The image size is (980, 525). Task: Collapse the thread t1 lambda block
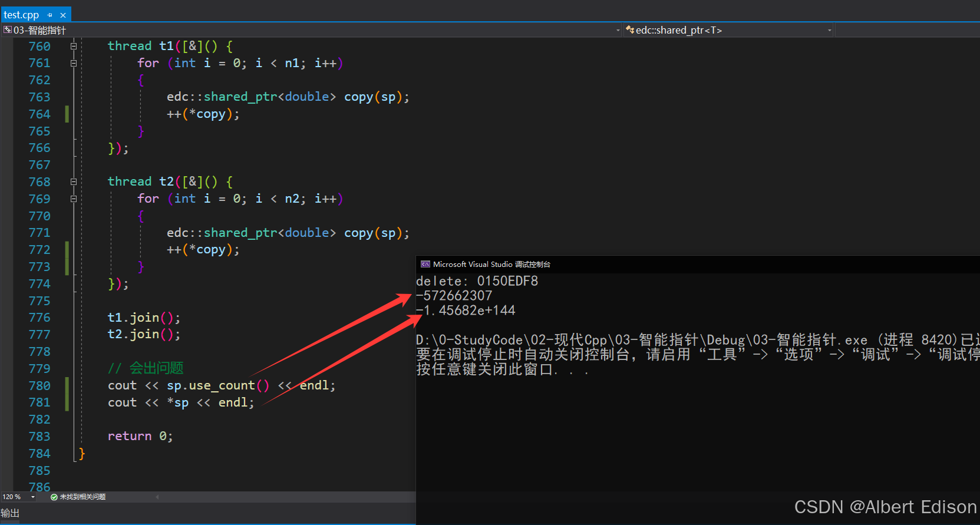point(74,46)
